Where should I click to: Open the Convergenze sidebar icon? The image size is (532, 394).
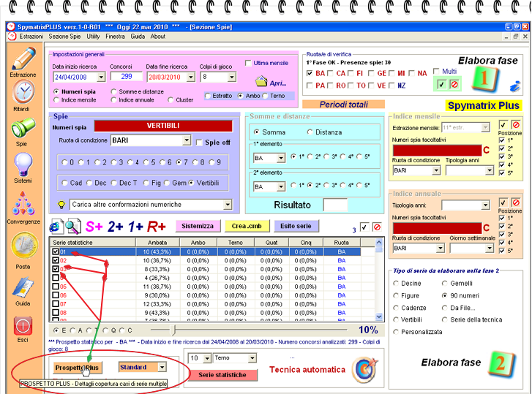pyautogui.click(x=23, y=203)
